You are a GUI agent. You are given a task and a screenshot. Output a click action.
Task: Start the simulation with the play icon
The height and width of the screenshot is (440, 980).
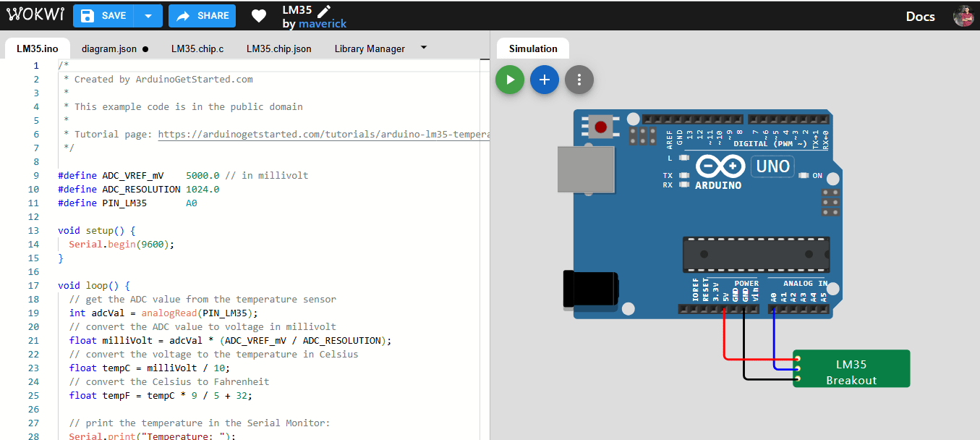click(x=510, y=80)
